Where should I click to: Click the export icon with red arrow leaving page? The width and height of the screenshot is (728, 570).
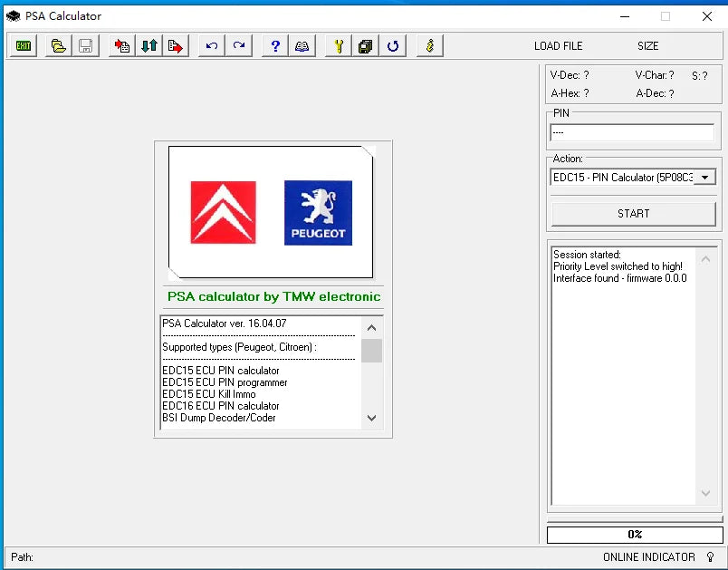pyautogui.click(x=176, y=46)
